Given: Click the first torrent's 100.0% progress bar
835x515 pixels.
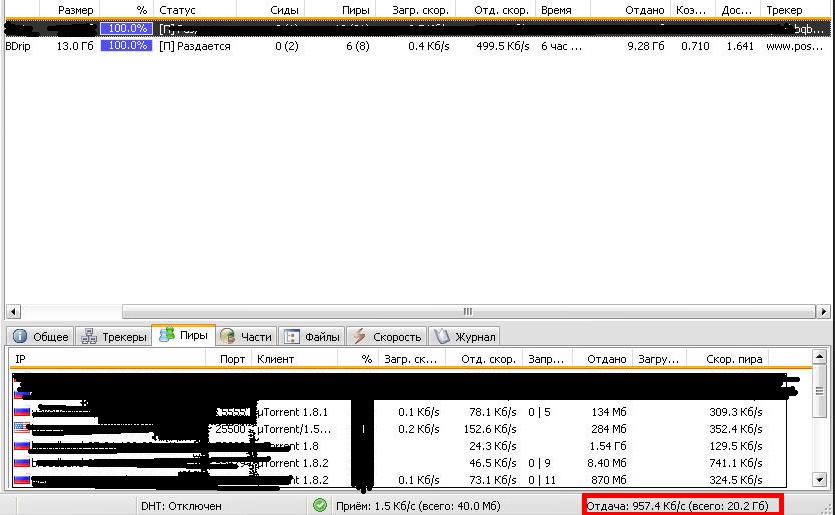Looking at the screenshot, I should pos(127,29).
